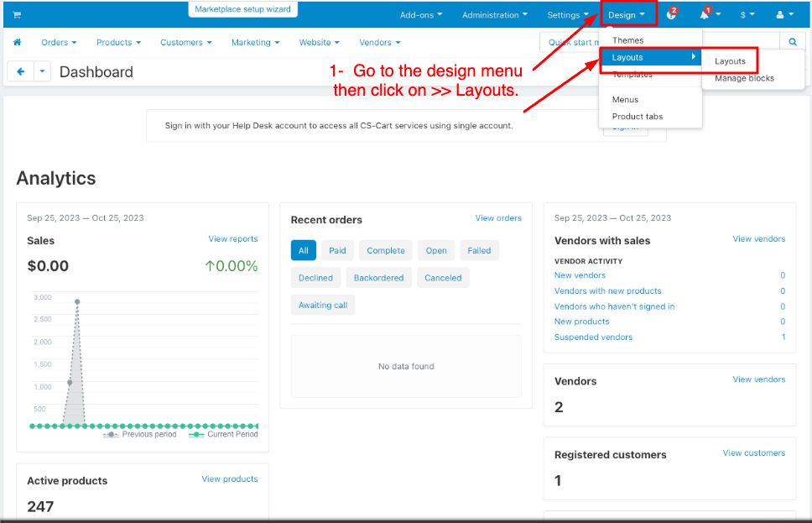This screenshot has width=812, height=523.
Task: Select the Complete orders filter
Action: 386,250
